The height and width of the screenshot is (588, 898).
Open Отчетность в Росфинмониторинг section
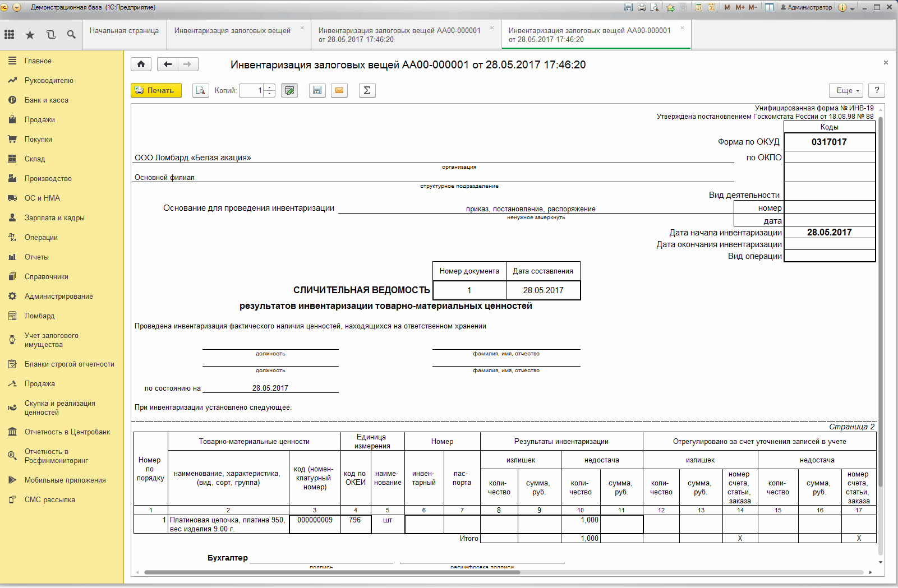tap(62, 456)
